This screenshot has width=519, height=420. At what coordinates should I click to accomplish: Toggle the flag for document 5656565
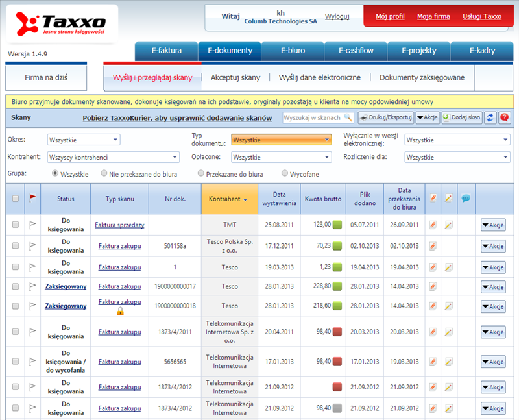tap(32, 362)
